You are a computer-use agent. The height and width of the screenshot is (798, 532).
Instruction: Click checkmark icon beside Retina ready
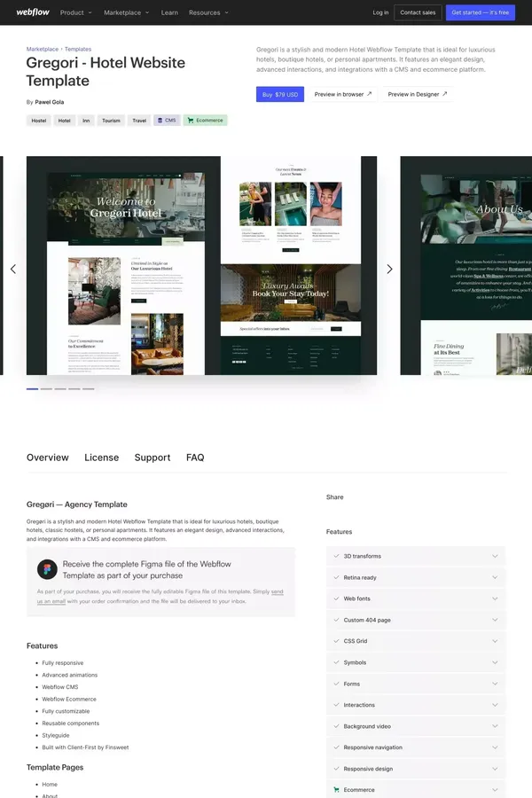pyautogui.click(x=336, y=577)
